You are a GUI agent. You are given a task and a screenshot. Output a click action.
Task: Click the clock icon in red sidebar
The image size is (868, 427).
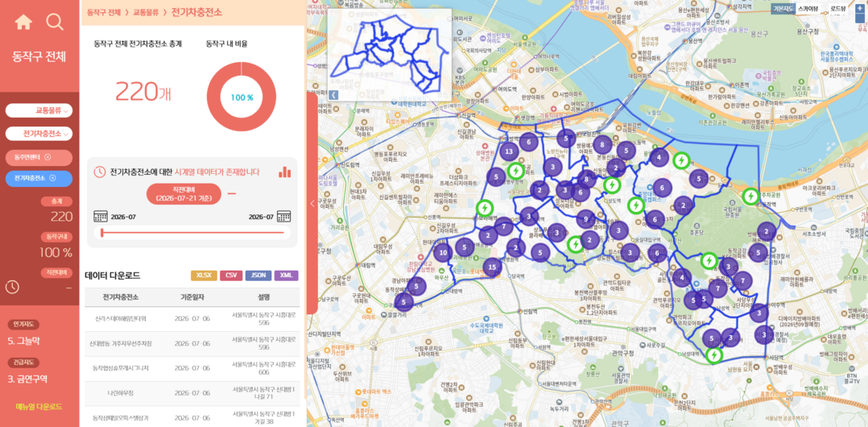(x=12, y=287)
